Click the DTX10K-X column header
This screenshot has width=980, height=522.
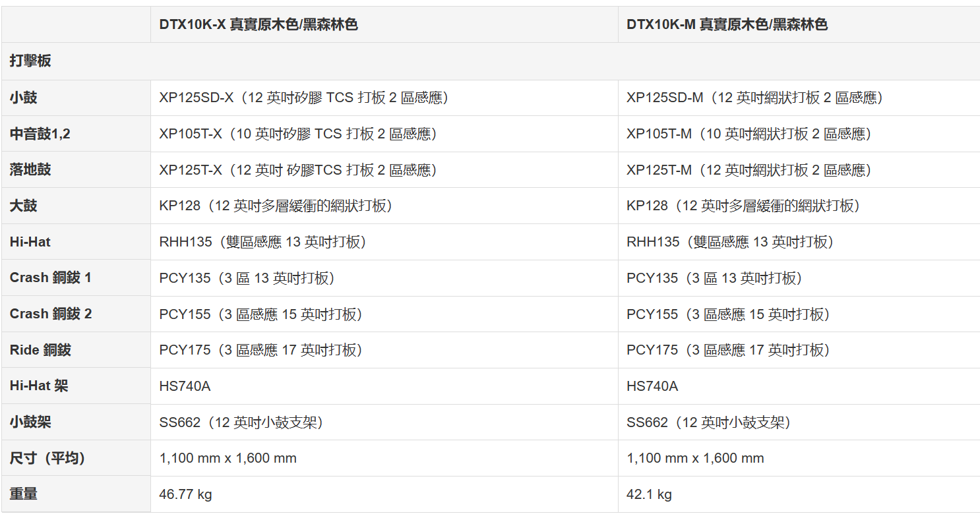(x=258, y=25)
